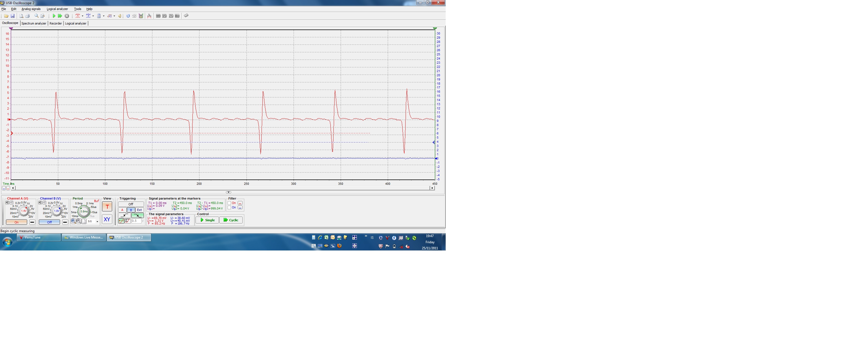Enable the blue channel B filter checkbox
Image resolution: width=868 pixels, height=354 pixels.
[x=229, y=208]
